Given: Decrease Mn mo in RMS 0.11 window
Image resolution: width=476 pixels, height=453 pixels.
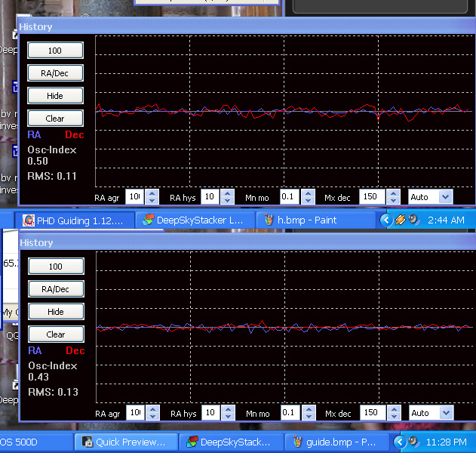Looking at the screenshot, I should [x=308, y=200].
